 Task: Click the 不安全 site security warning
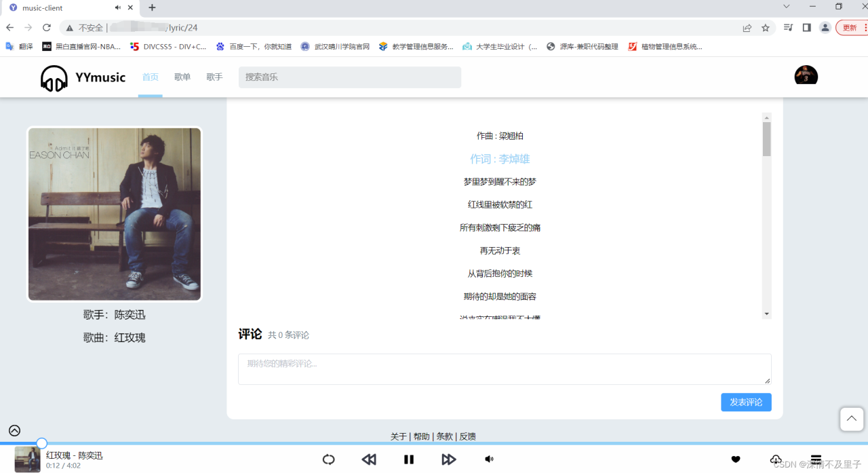(85, 28)
